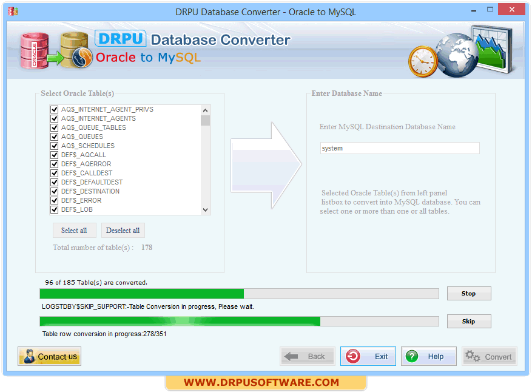Click the clock and globe header graphic

[x=461, y=52]
